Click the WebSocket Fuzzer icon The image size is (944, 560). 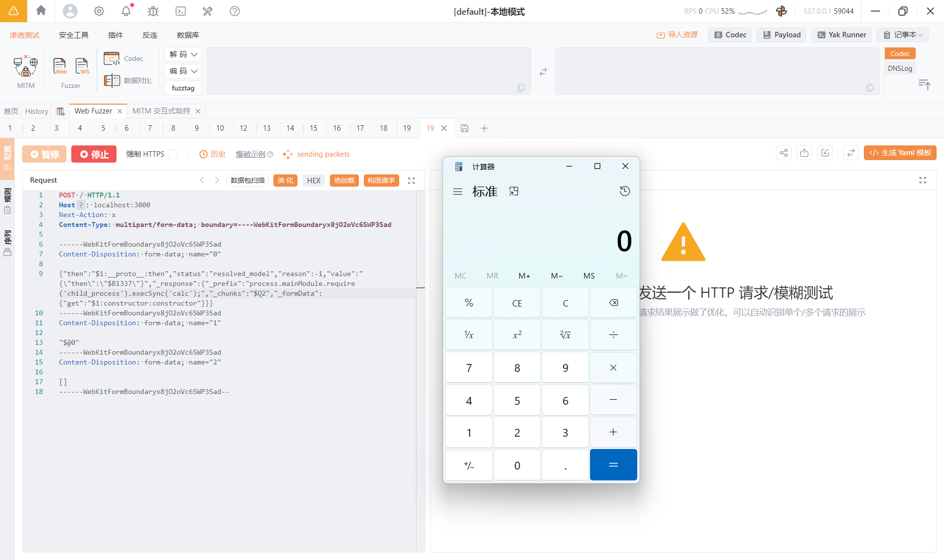click(82, 66)
